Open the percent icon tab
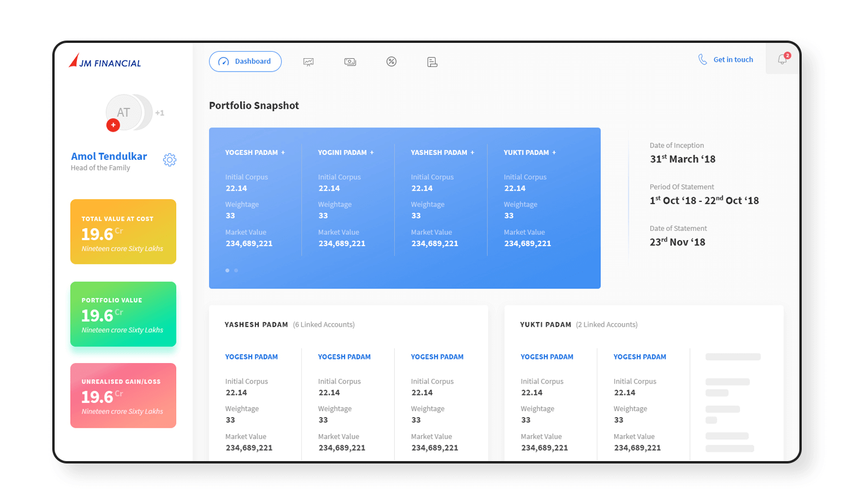 click(x=391, y=62)
